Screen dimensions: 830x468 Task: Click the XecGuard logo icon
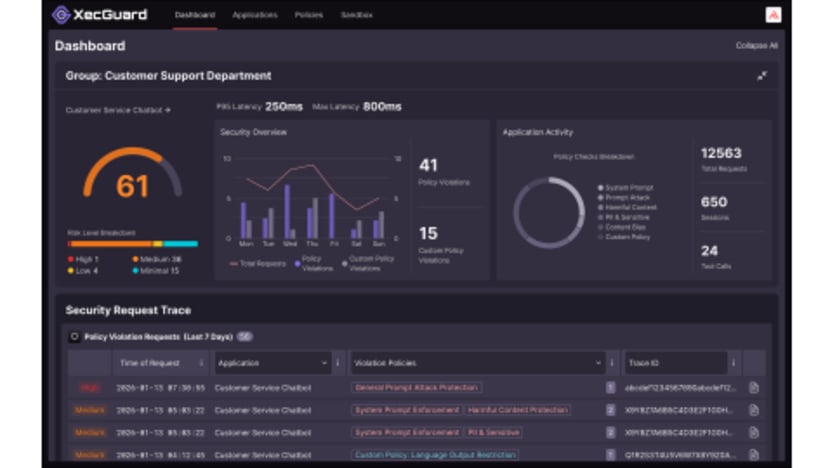coord(61,15)
